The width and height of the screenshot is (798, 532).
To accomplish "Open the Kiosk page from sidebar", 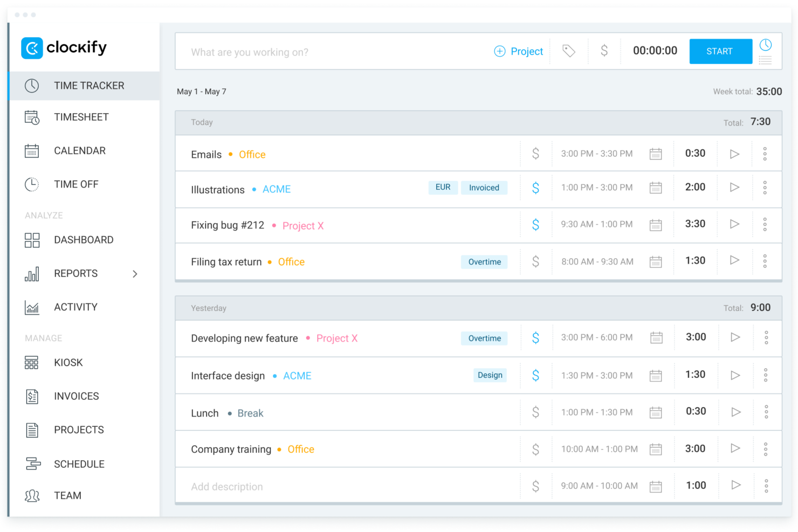I will coord(68,363).
